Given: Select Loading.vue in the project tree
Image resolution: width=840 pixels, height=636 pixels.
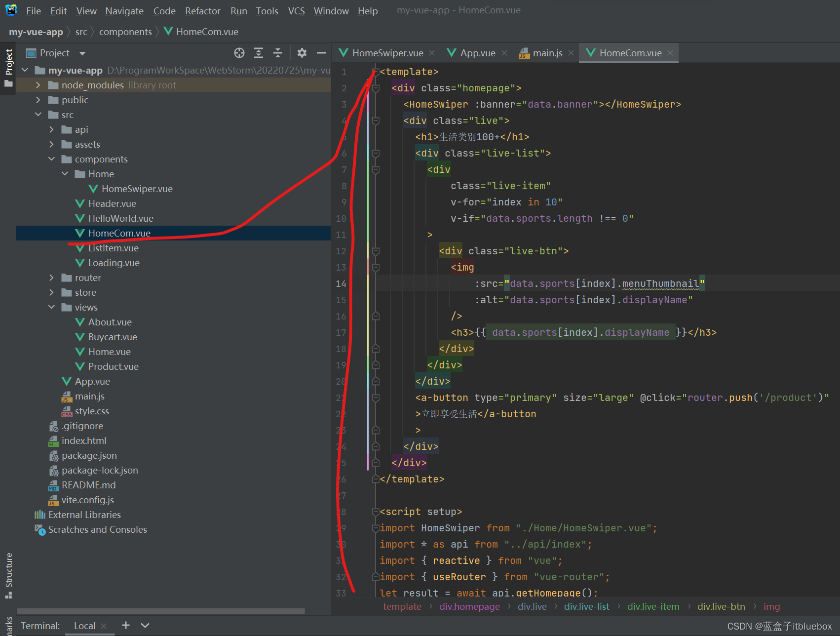Looking at the screenshot, I should click(114, 263).
